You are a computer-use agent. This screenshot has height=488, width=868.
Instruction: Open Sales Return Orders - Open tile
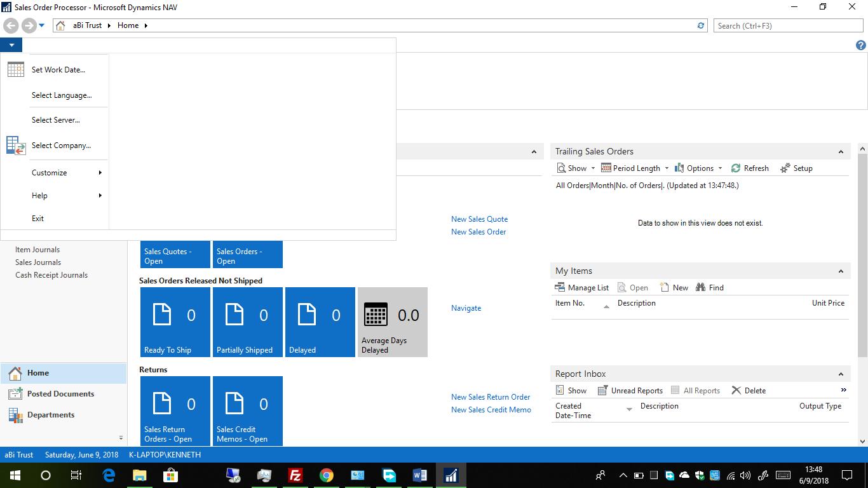pyautogui.click(x=175, y=411)
